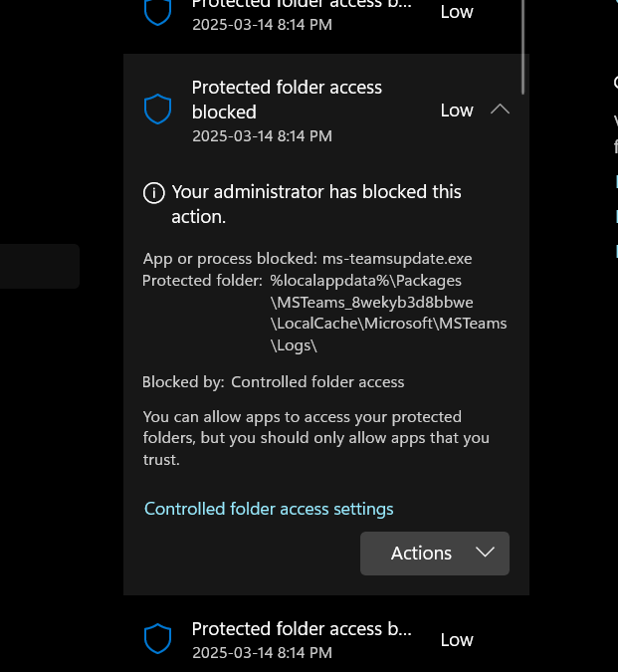Click the 'Protected folder access blocked' heading
This screenshot has width=618, height=672.
click(x=287, y=100)
